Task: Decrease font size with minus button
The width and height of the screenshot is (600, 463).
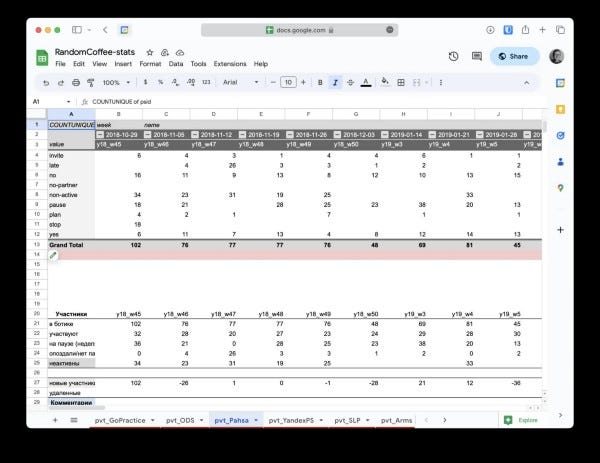Action: pyautogui.click(x=273, y=82)
